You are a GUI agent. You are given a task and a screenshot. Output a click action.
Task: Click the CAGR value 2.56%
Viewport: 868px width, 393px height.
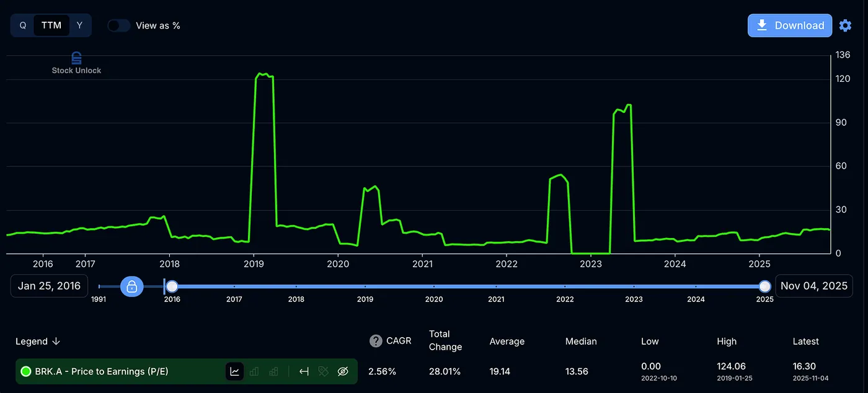point(382,371)
